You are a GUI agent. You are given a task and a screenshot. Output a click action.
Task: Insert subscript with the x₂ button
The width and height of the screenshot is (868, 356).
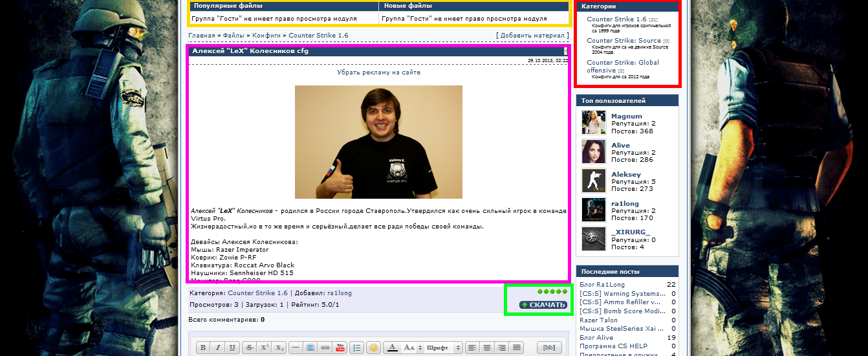pyautogui.click(x=279, y=348)
